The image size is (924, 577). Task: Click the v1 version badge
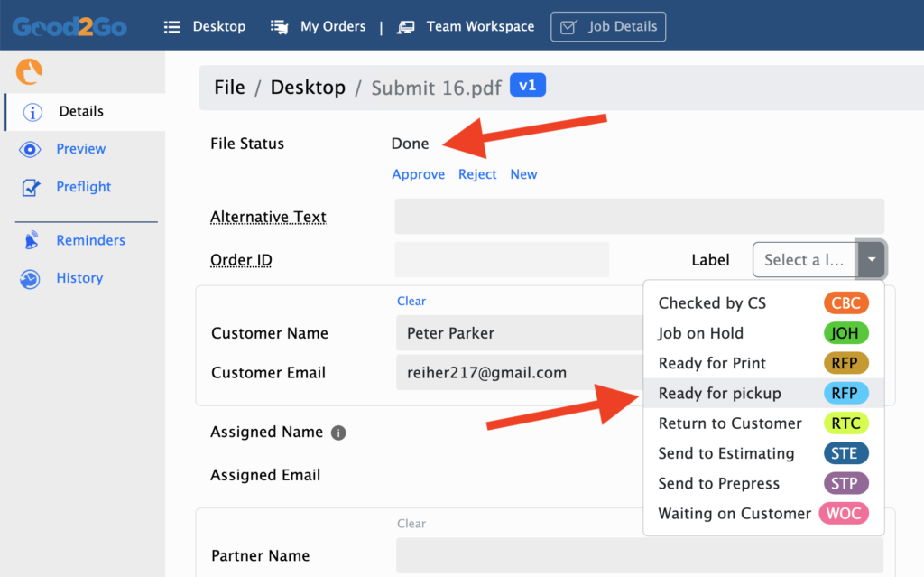[x=529, y=87]
